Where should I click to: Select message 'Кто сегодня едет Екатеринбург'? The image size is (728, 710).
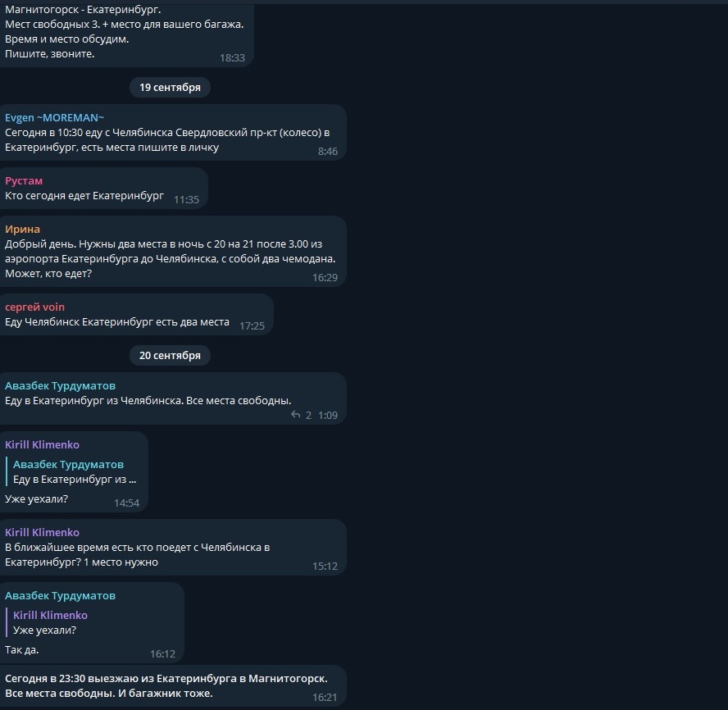[103, 188]
